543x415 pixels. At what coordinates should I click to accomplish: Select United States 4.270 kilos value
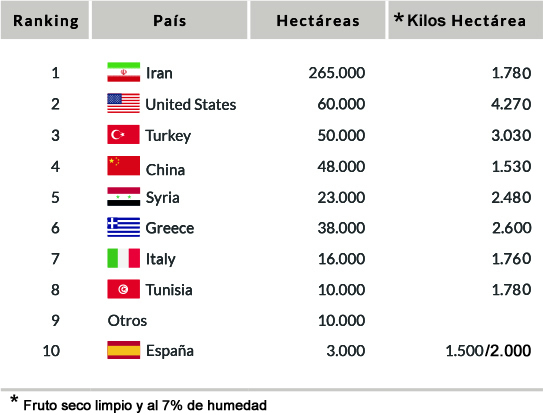[511, 104]
